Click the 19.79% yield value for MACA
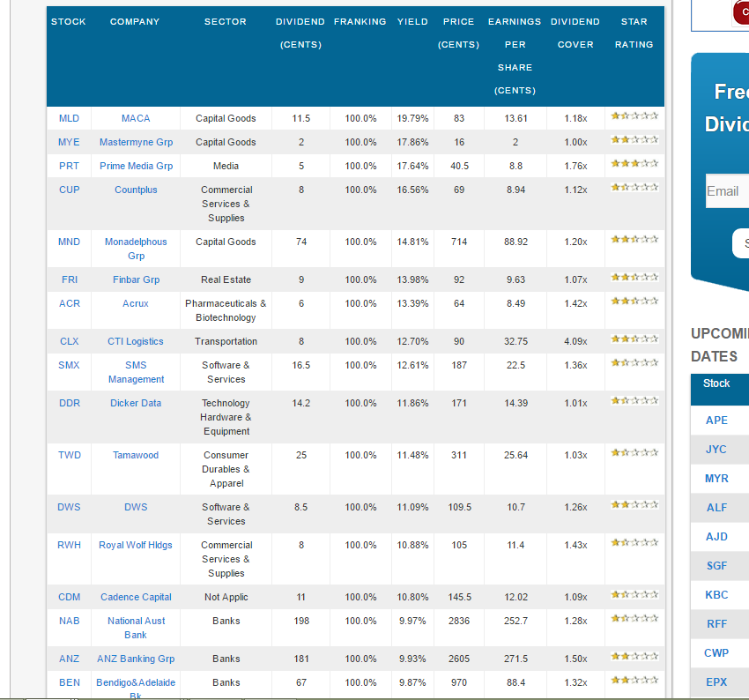 click(412, 118)
